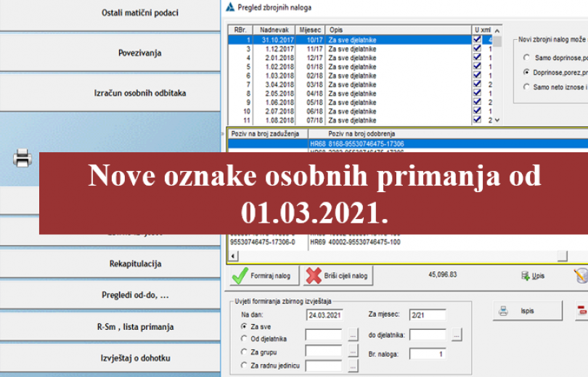Click the total amount 45,096.83
Image resolution: width=588 pixels, height=377 pixels.
(443, 275)
